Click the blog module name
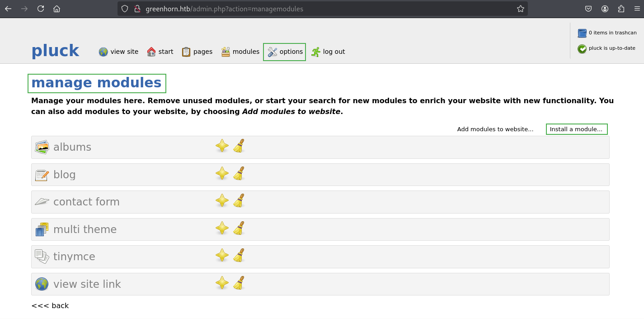The image size is (644, 319). [65, 175]
